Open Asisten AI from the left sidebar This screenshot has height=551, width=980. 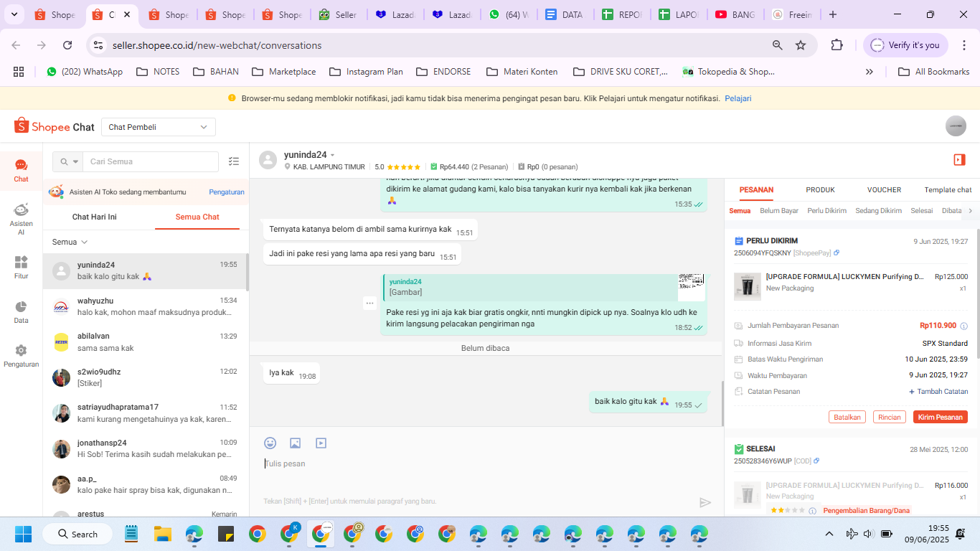click(x=21, y=219)
